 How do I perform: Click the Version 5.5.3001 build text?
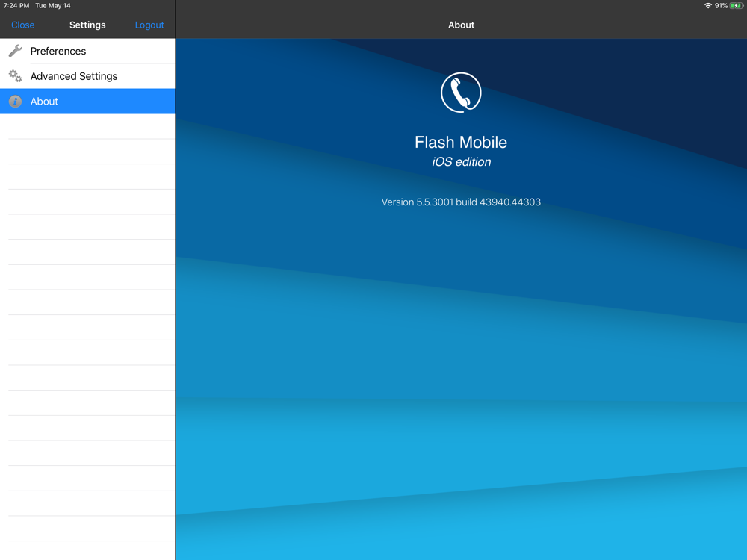point(461,202)
